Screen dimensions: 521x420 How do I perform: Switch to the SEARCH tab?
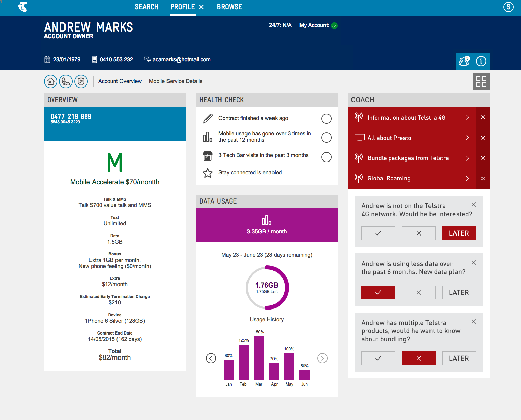147,7
